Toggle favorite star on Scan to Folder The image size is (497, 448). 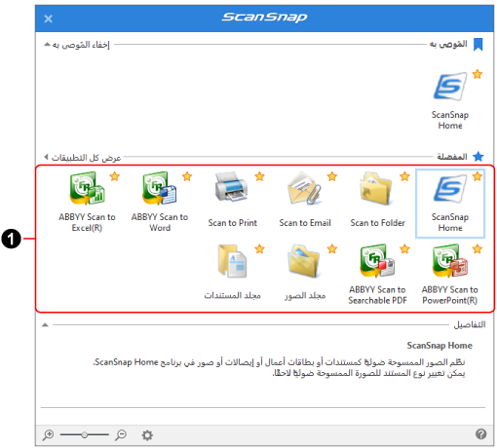click(x=404, y=176)
